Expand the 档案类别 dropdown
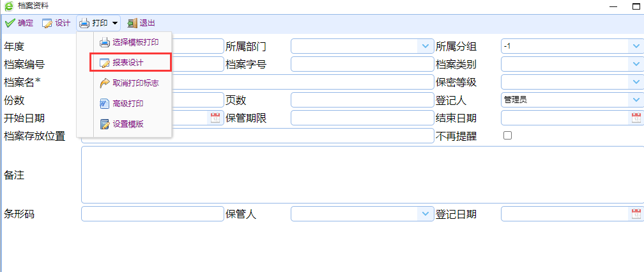 pos(636,64)
